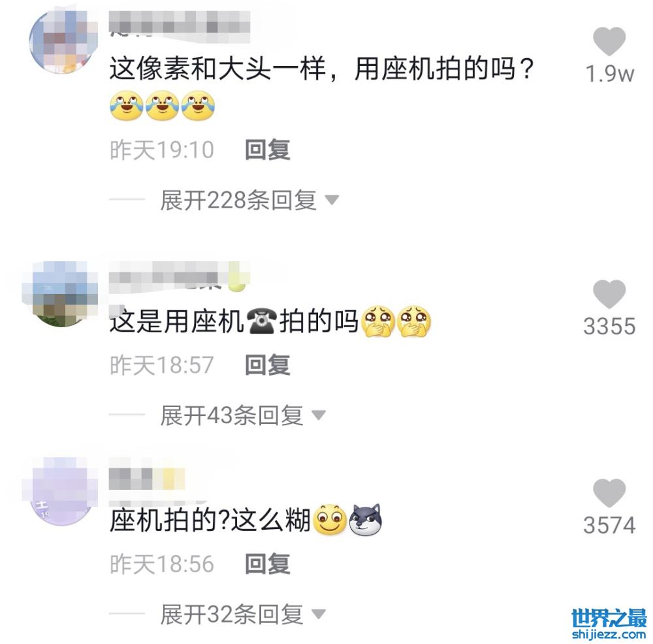Viewport: 653px width, 644px height.
Task: Open third commenter's purple avatar
Action: point(61,492)
